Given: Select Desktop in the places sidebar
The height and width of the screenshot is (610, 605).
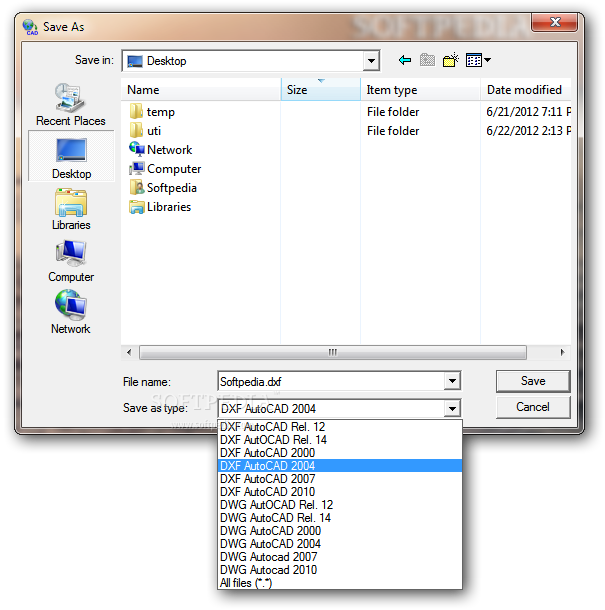Looking at the screenshot, I should (x=71, y=156).
